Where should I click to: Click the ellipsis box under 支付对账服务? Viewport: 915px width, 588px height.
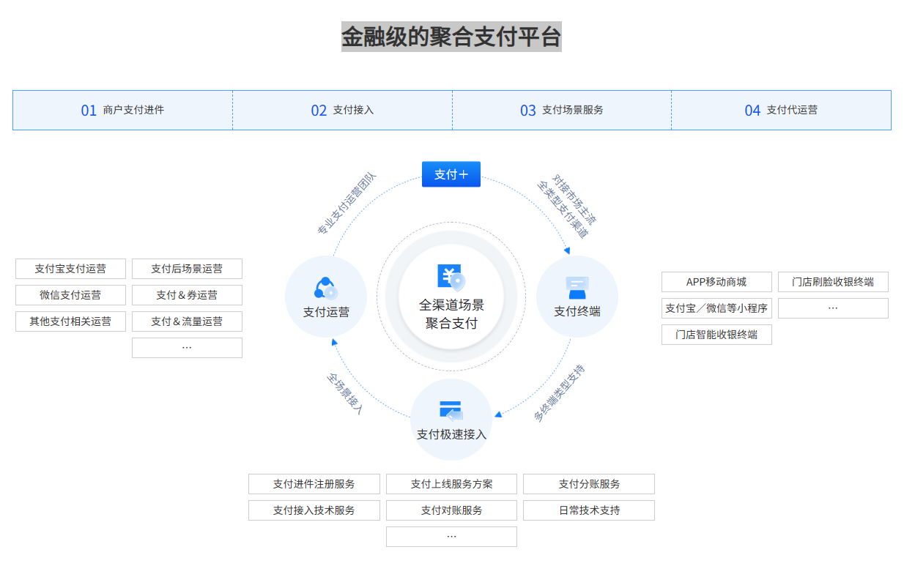(x=451, y=537)
